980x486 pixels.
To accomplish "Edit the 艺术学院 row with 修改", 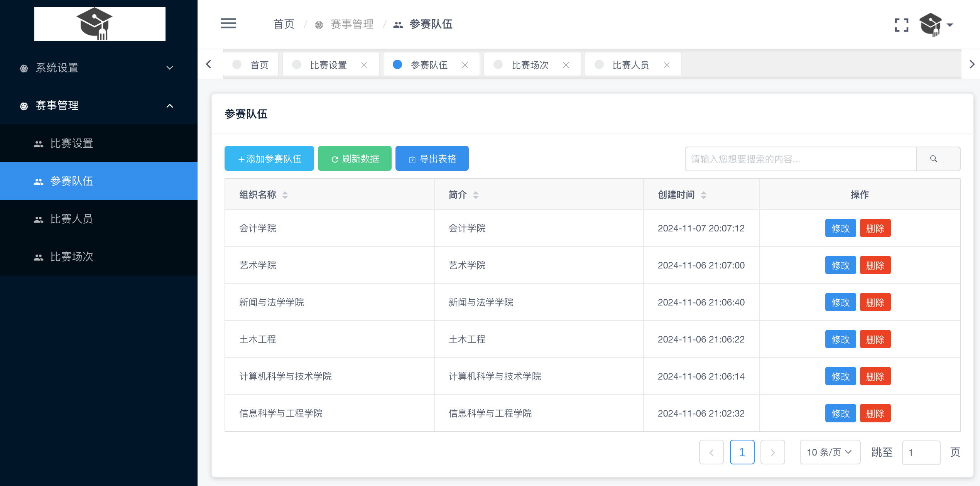I will (841, 265).
